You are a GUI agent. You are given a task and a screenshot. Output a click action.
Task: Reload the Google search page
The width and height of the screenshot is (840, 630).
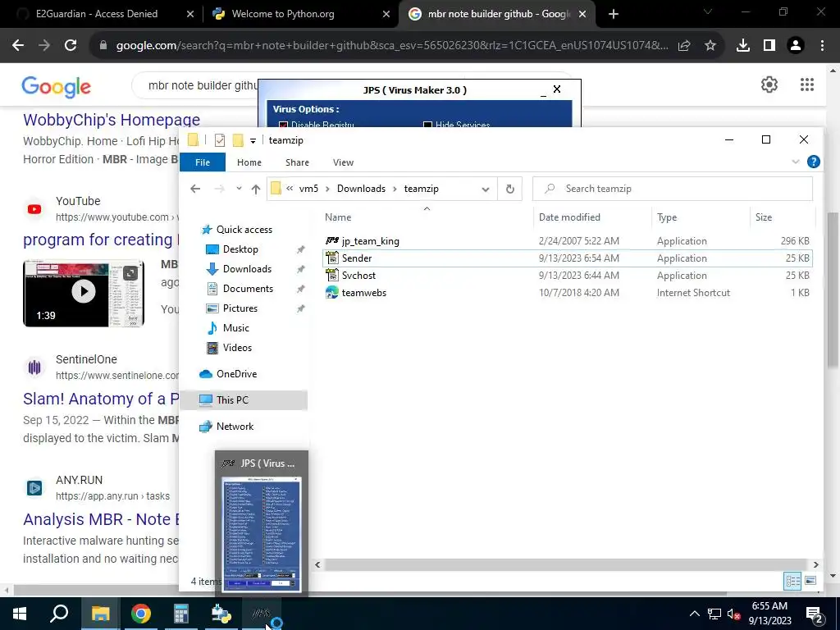(x=71, y=46)
